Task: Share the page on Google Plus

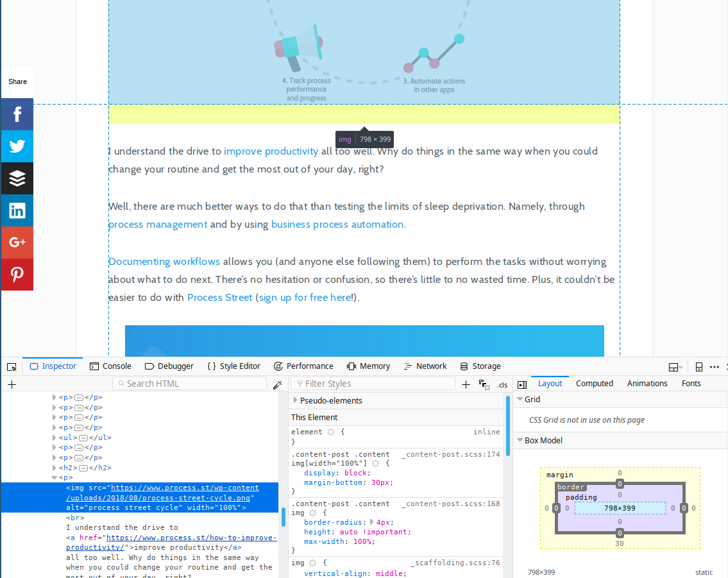Action: pos(17,242)
